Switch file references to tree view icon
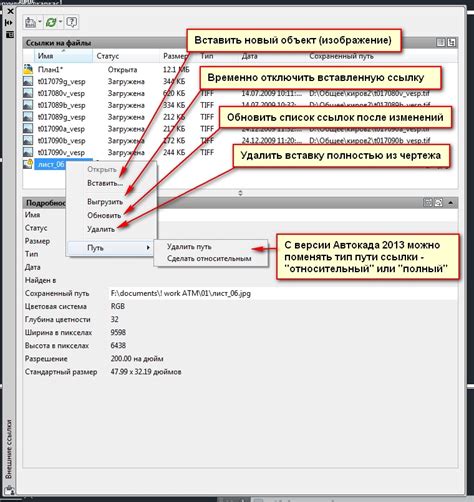 tap(452, 42)
